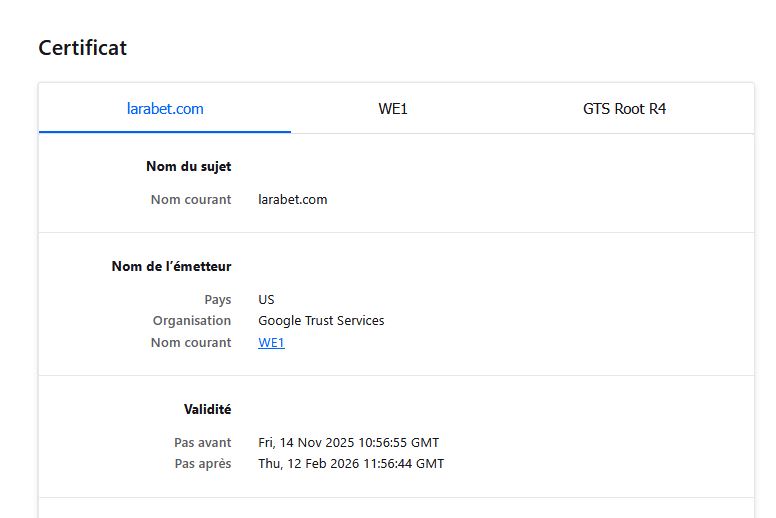Select the country value US
The height and width of the screenshot is (518, 776).
click(x=266, y=300)
